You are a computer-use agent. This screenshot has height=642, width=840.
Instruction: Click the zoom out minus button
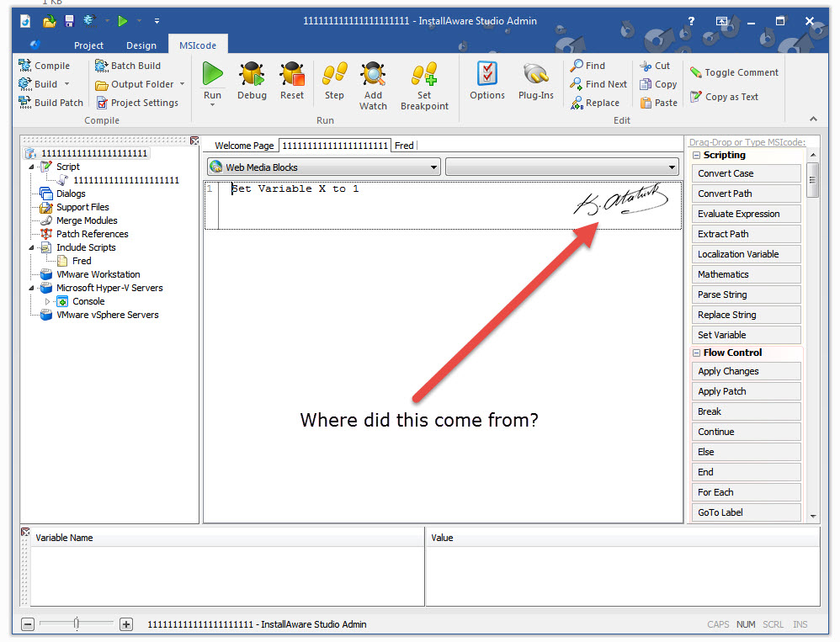(x=28, y=624)
